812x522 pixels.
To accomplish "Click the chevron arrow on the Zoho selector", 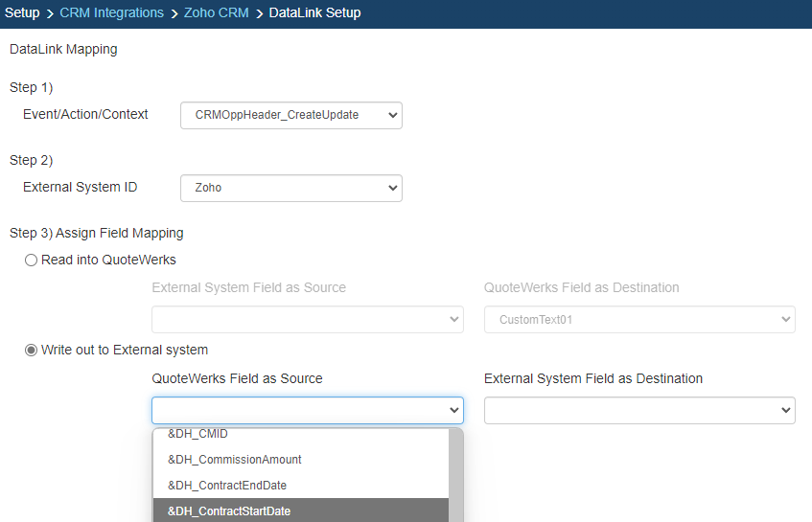I will click(392, 188).
